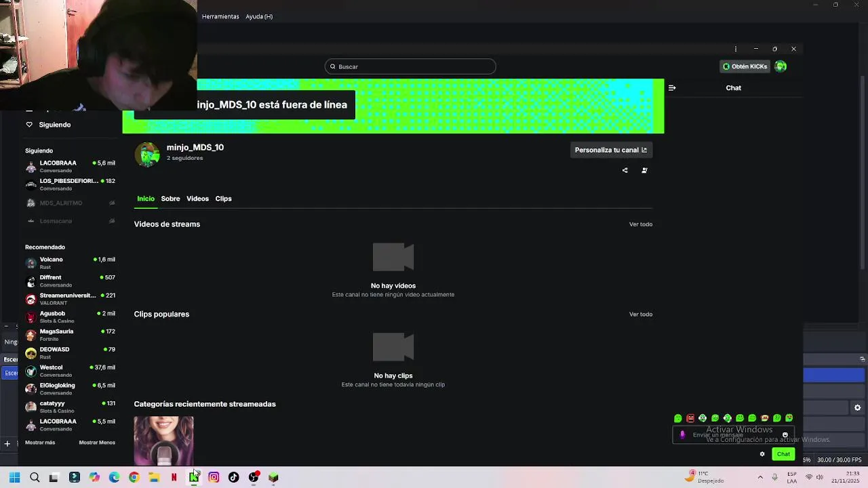Insert the red angry face emote
The width and height of the screenshot is (868, 488).
[690, 418]
